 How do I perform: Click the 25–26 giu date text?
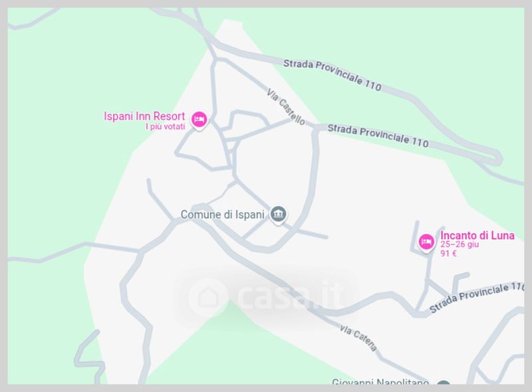click(460, 245)
